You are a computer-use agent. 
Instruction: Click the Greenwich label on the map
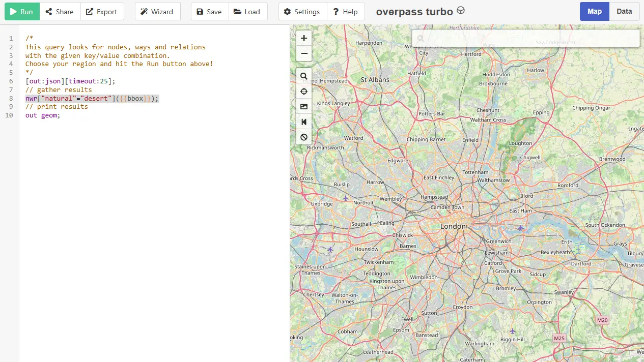pyautogui.click(x=498, y=241)
